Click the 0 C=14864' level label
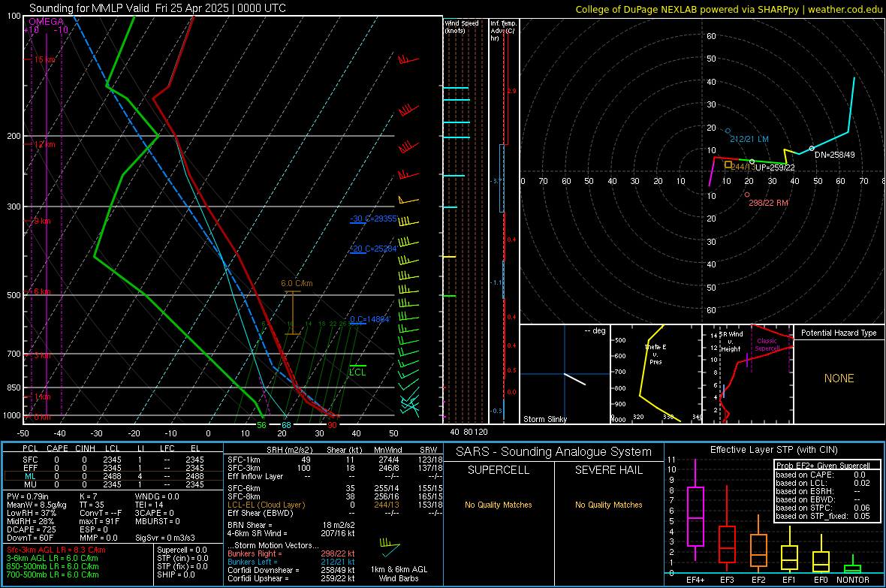This screenshot has width=886, height=588. click(370, 319)
